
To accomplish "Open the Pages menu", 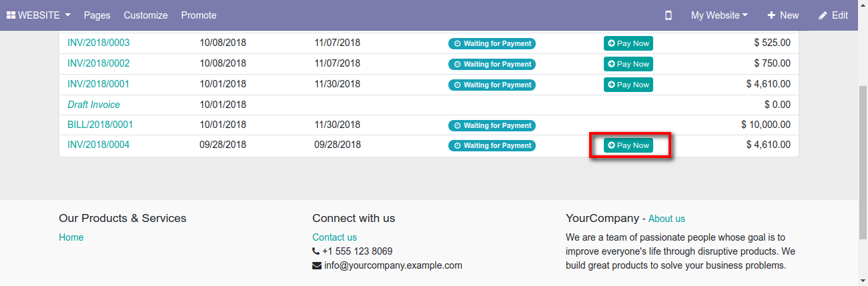I will (97, 15).
